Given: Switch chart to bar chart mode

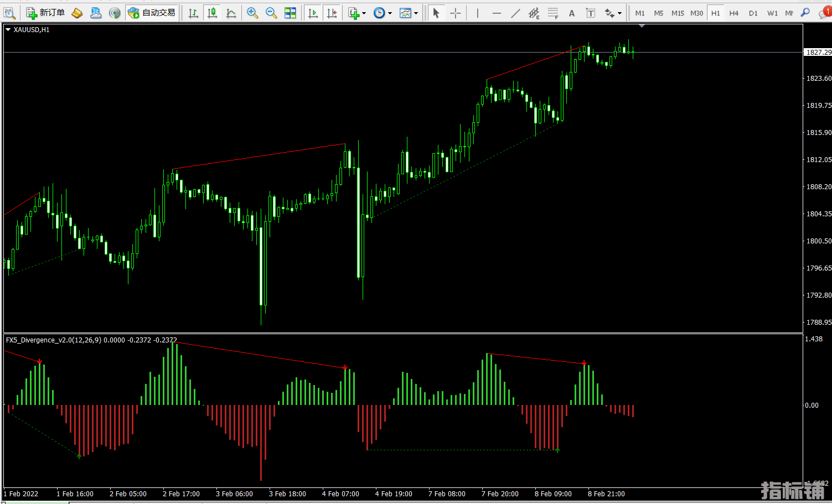Looking at the screenshot, I should 193,13.
